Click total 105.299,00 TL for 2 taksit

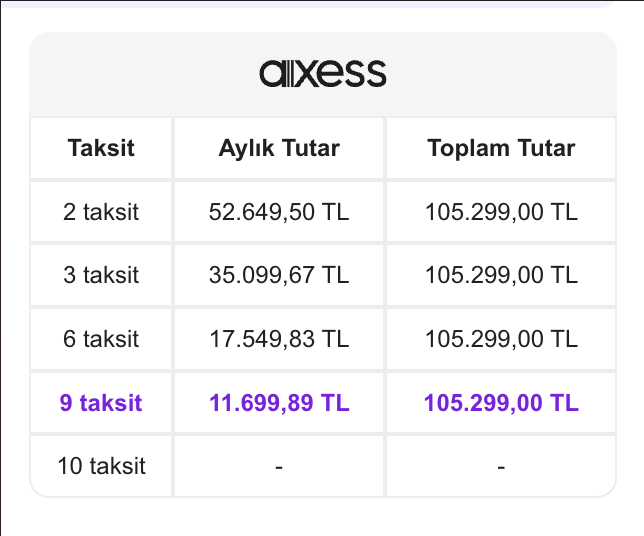(x=501, y=212)
